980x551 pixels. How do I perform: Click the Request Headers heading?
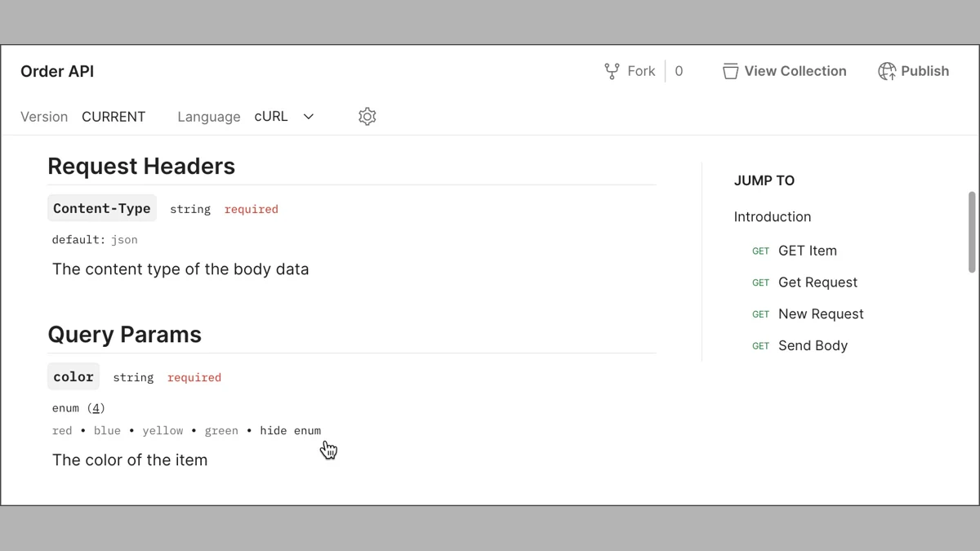[x=141, y=167]
